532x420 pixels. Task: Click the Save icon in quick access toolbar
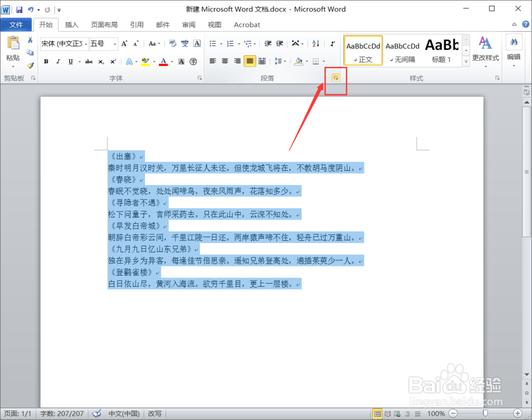[x=19, y=10]
